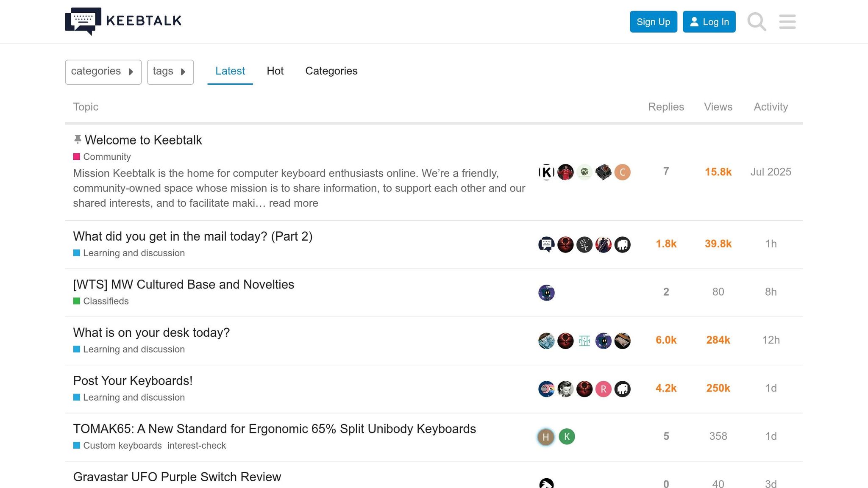
Task: Click the avatar in Gravastar UFO row
Action: [546, 483]
